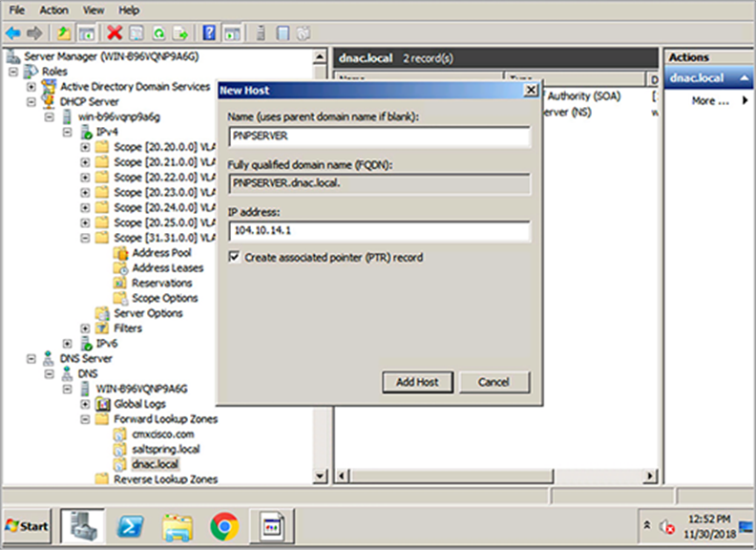This screenshot has width=756, height=550.
Task: Click the Add Host button
Action: (x=417, y=382)
